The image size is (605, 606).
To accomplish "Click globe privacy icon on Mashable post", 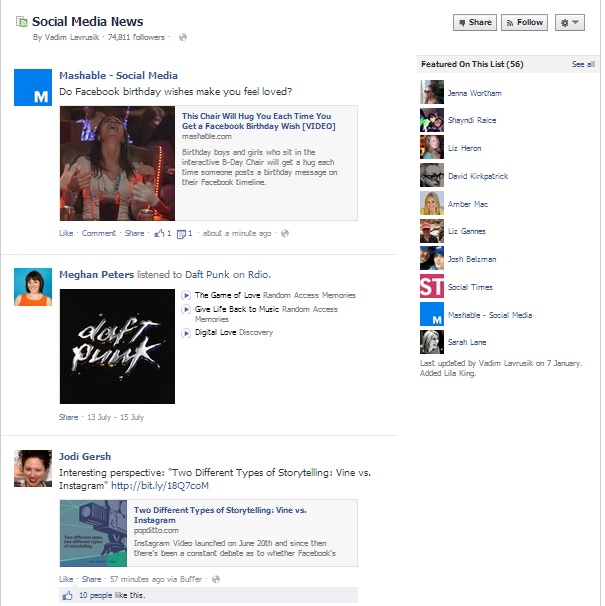I will (285, 233).
